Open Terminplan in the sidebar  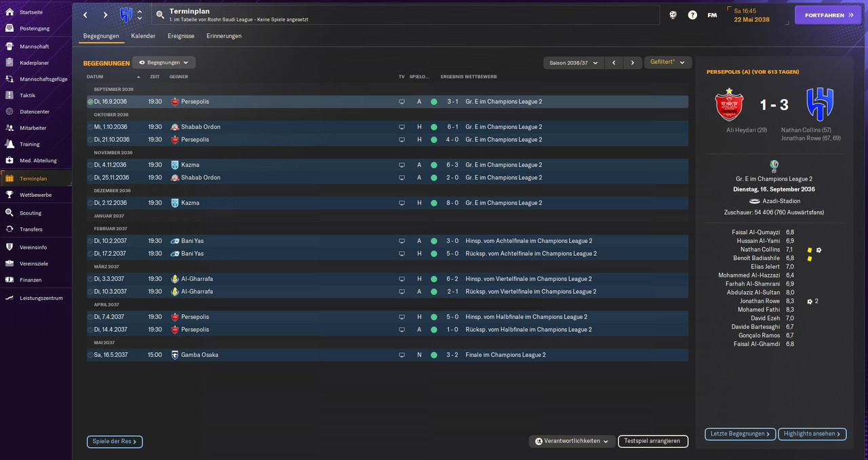(36, 178)
